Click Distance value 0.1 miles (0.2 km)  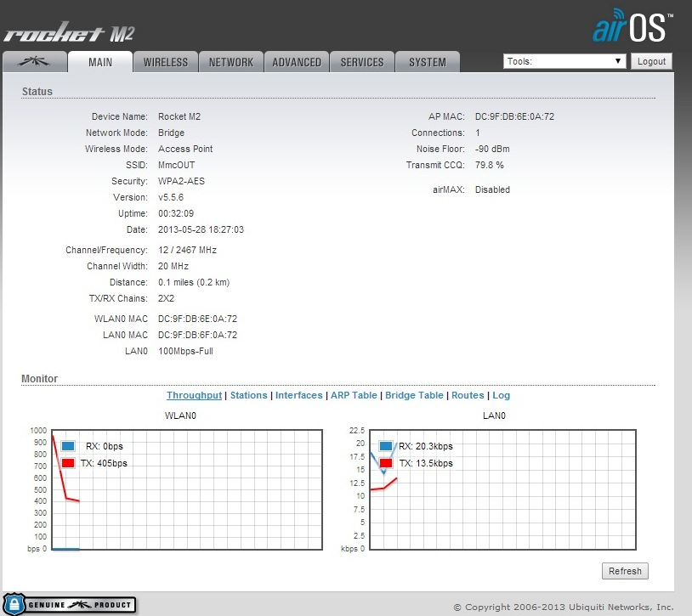(194, 282)
